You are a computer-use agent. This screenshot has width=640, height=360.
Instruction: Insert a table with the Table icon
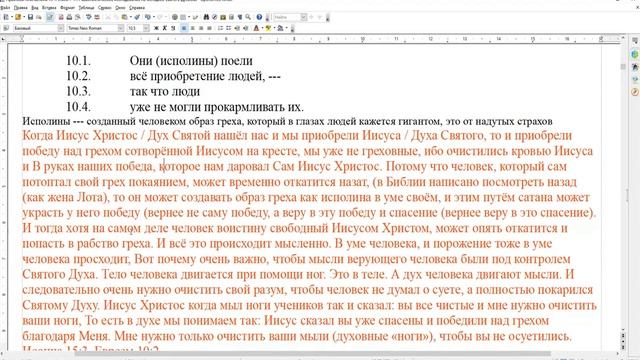point(183,17)
